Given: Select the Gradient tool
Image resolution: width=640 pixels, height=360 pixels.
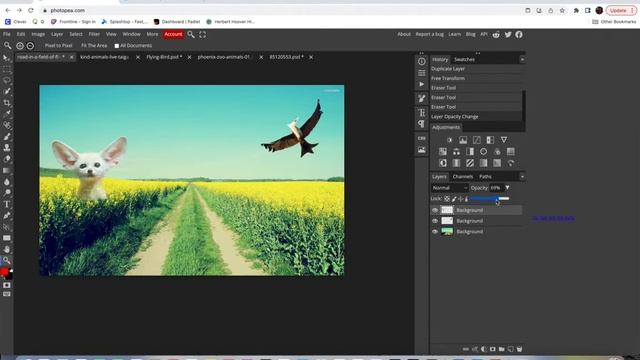Looking at the screenshot, I should click(x=7, y=170).
